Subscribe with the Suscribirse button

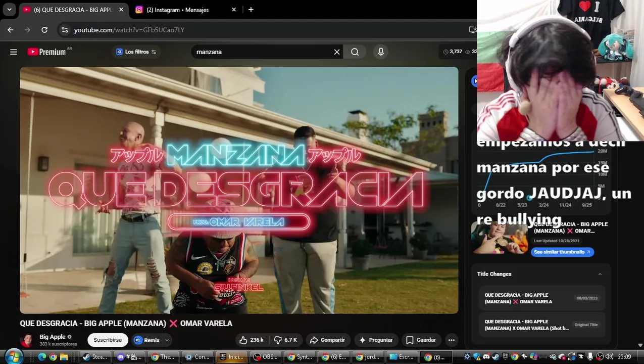coord(108,340)
